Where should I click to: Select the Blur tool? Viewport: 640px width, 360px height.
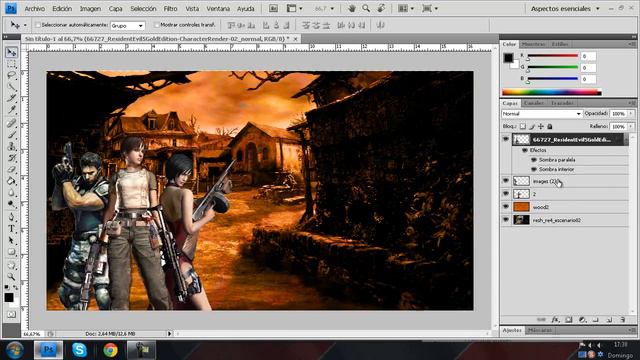(x=11, y=192)
